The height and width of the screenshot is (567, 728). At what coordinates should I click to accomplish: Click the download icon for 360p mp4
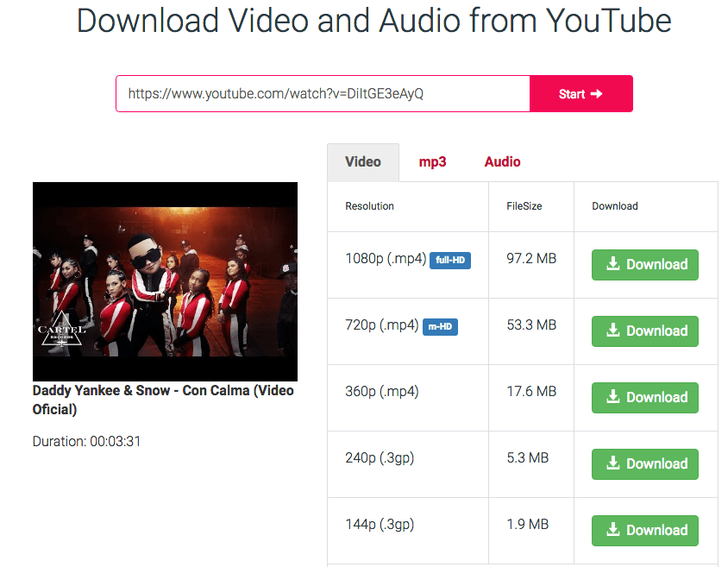613,397
